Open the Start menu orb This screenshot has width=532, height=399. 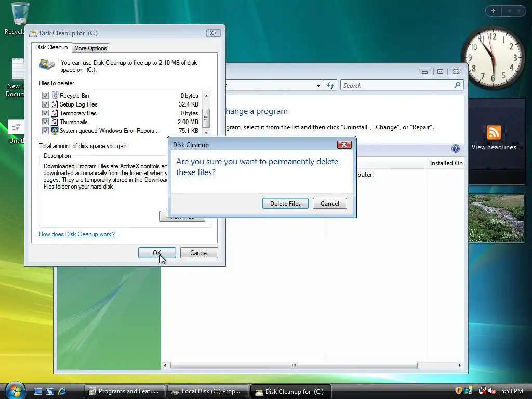(15, 391)
